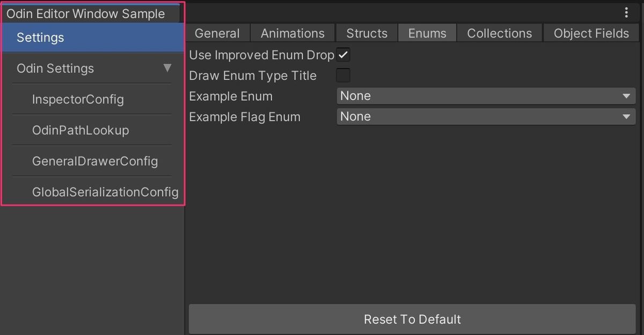Image resolution: width=644 pixels, height=335 pixels.
Task: Select the Settings menu item
Action: pos(93,38)
